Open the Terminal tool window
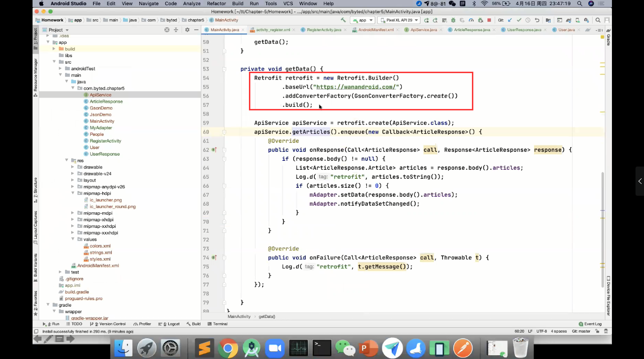644x359 pixels. tap(217, 324)
